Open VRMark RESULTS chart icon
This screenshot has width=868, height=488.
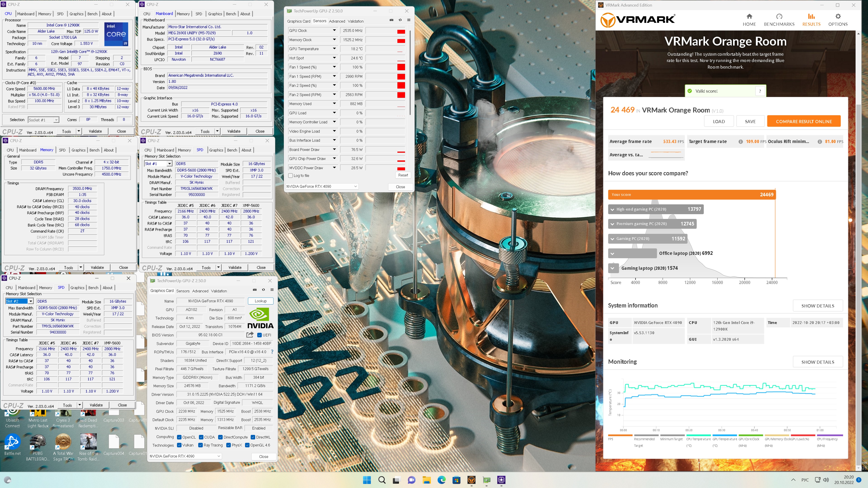[811, 16]
